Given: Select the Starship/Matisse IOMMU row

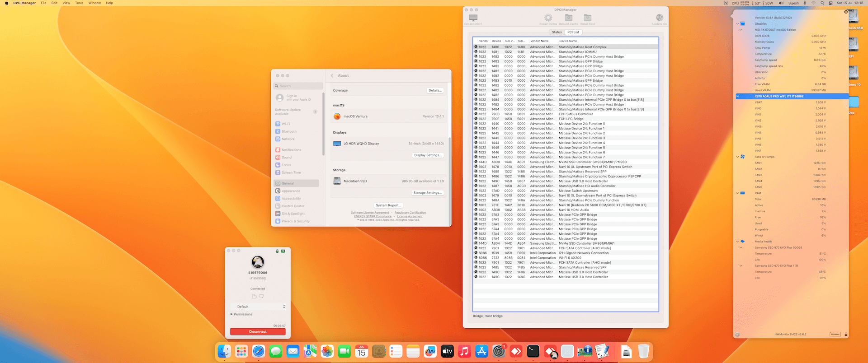Looking at the screenshot, I should pyautogui.click(x=566, y=52).
